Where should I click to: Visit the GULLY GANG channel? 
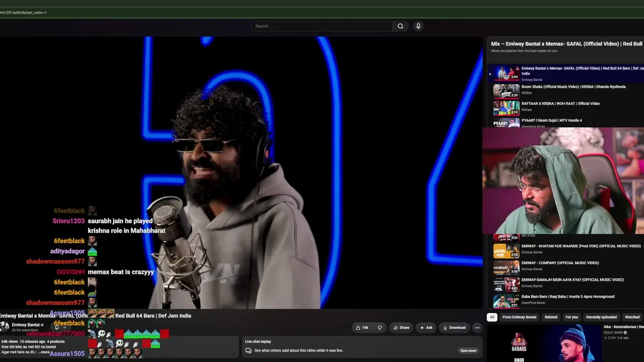point(614,332)
